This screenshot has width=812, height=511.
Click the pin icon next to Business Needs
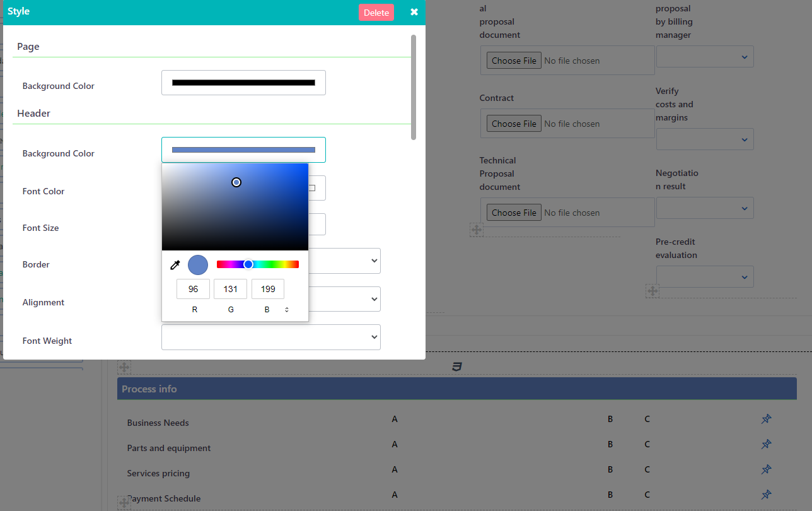pyautogui.click(x=766, y=418)
